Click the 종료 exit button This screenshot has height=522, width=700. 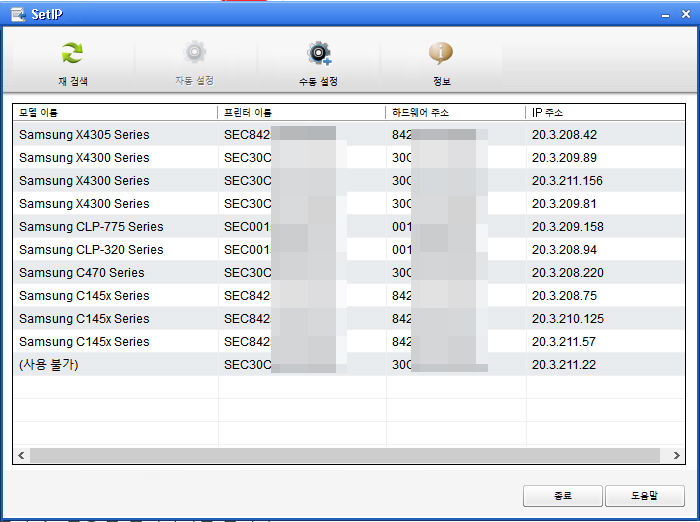pos(562,496)
